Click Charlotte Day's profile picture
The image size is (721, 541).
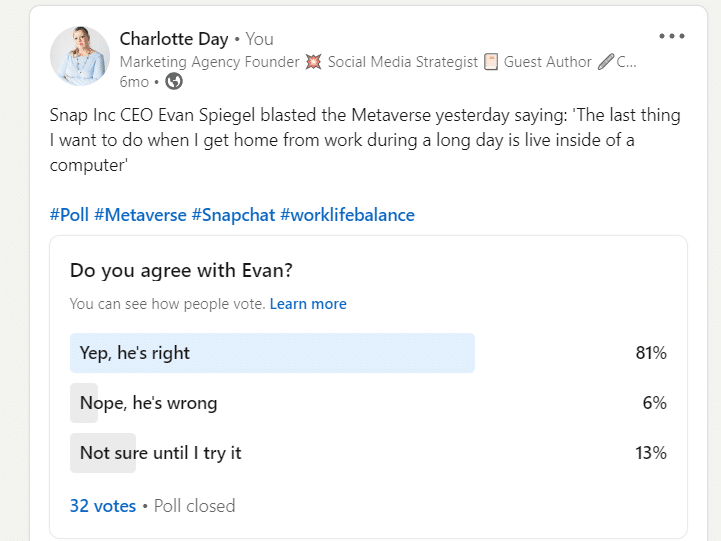point(80,56)
